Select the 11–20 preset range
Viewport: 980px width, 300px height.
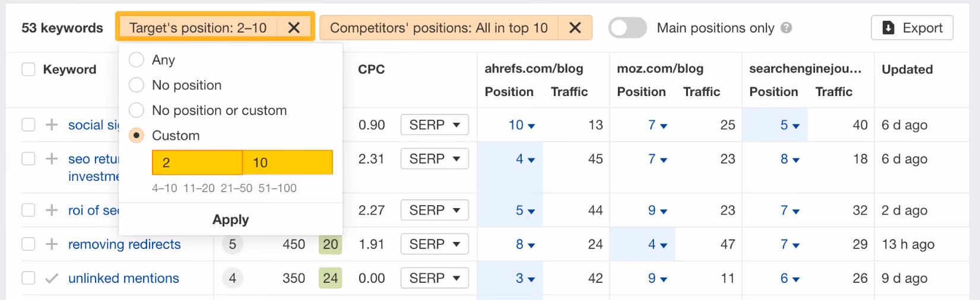click(199, 188)
